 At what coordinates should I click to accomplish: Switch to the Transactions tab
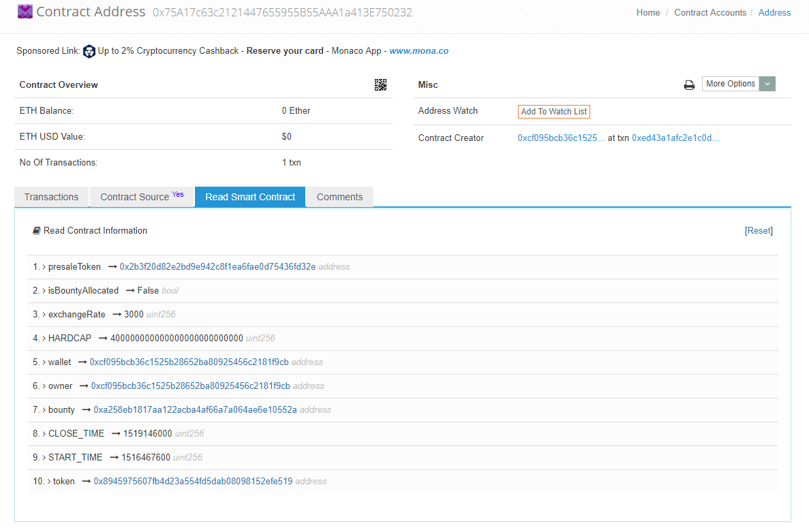click(52, 197)
